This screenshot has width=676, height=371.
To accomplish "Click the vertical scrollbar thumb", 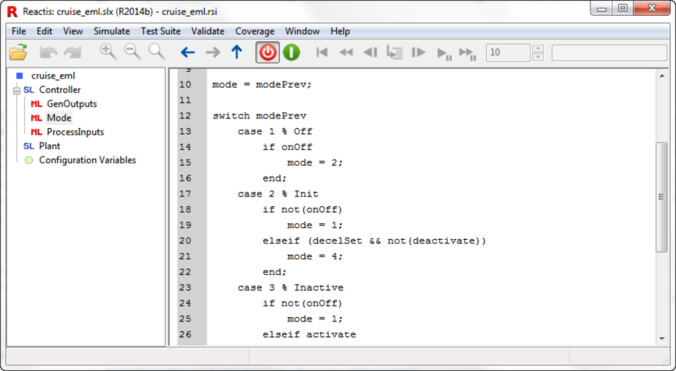I will coord(662,197).
